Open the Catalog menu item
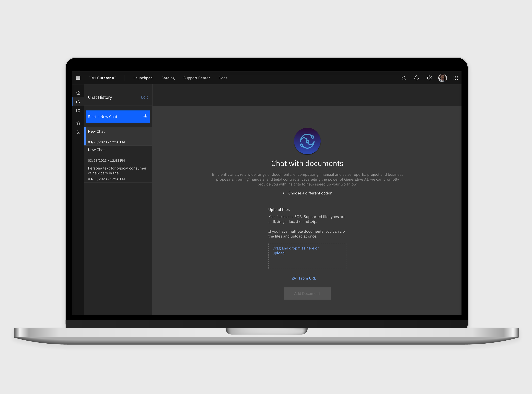The width and height of the screenshot is (532, 394). tap(168, 78)
